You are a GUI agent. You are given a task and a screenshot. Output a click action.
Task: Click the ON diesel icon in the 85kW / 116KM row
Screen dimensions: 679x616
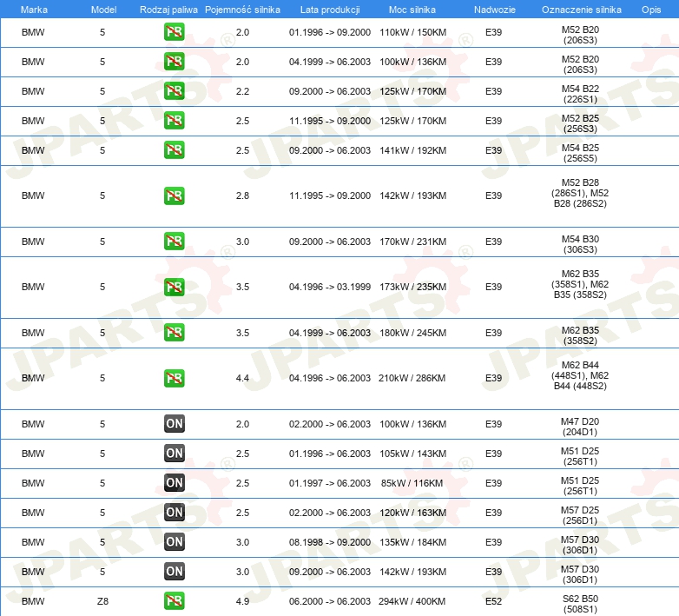[174, 483]
